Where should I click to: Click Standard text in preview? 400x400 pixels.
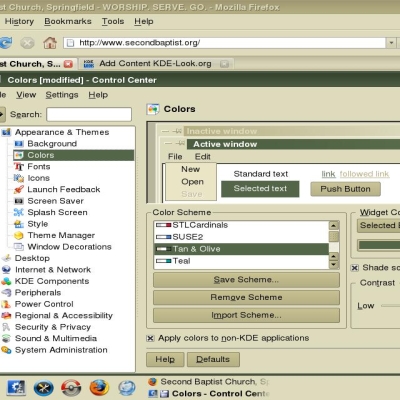click(x=261, y=174)
